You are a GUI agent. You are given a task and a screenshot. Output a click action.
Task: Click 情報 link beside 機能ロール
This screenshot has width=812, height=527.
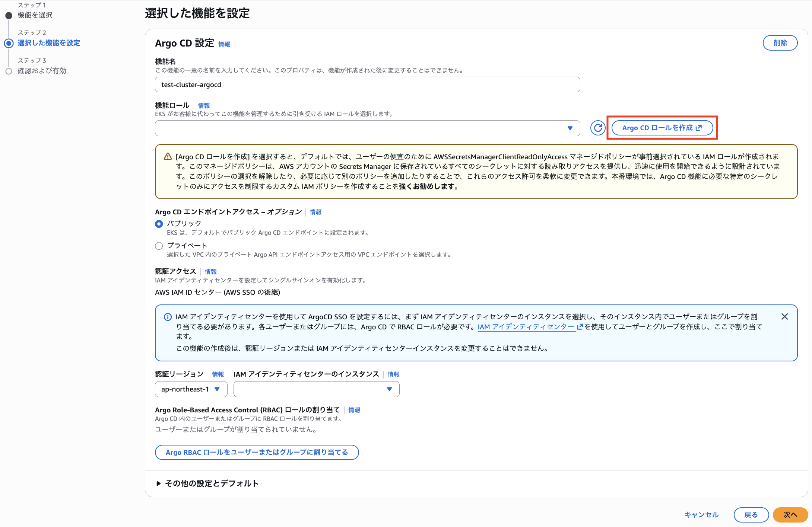[204, 106]
